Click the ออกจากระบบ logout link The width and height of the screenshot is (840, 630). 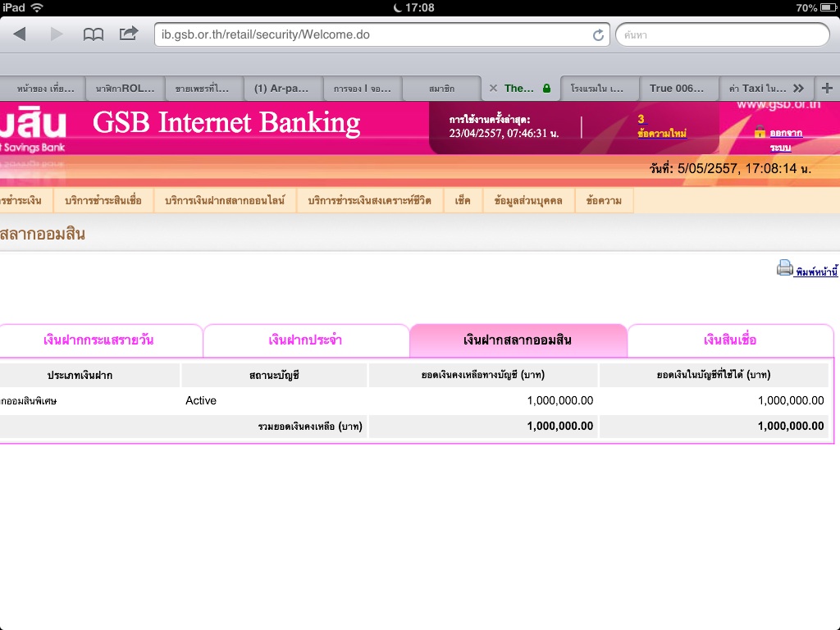point(786,139)
